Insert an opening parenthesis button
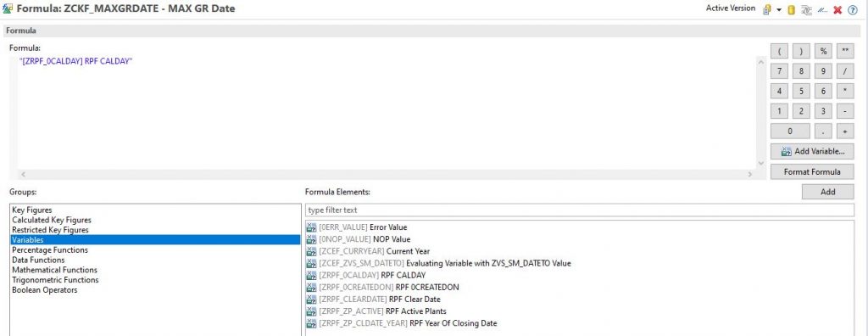 point(779,51)
